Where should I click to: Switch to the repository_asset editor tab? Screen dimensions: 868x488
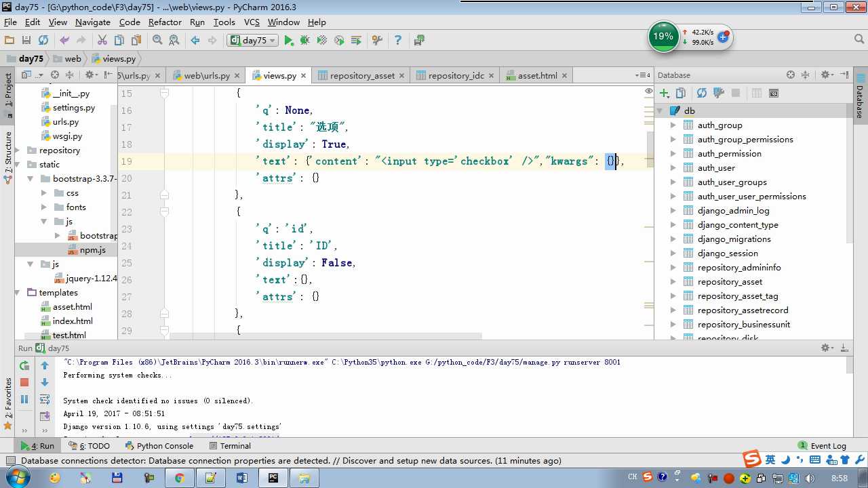click(x=362, y=75)
